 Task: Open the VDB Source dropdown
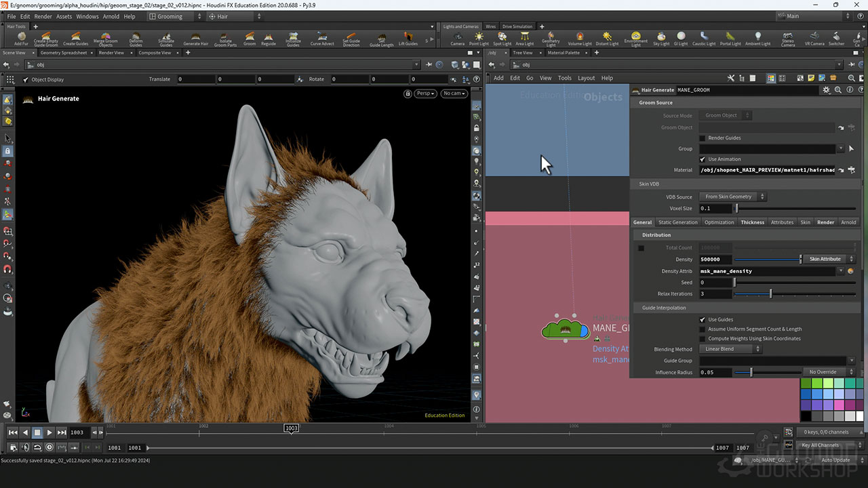pos(732,197)
